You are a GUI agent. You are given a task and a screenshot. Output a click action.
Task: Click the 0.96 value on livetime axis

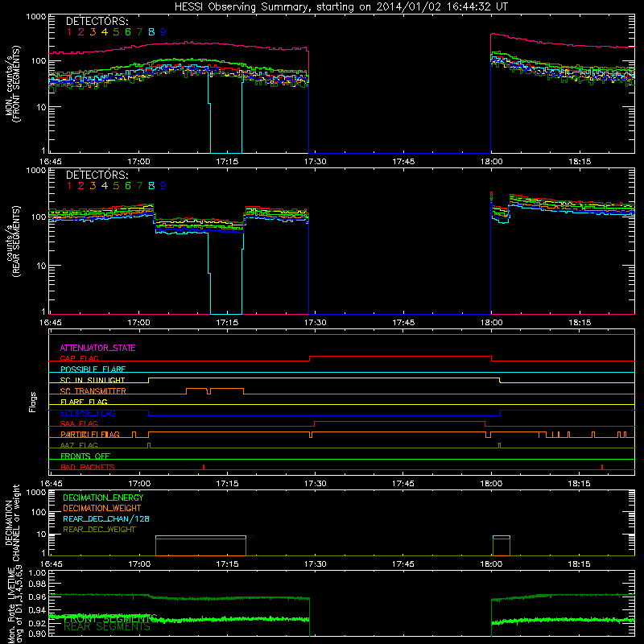(x=38, y=596)
